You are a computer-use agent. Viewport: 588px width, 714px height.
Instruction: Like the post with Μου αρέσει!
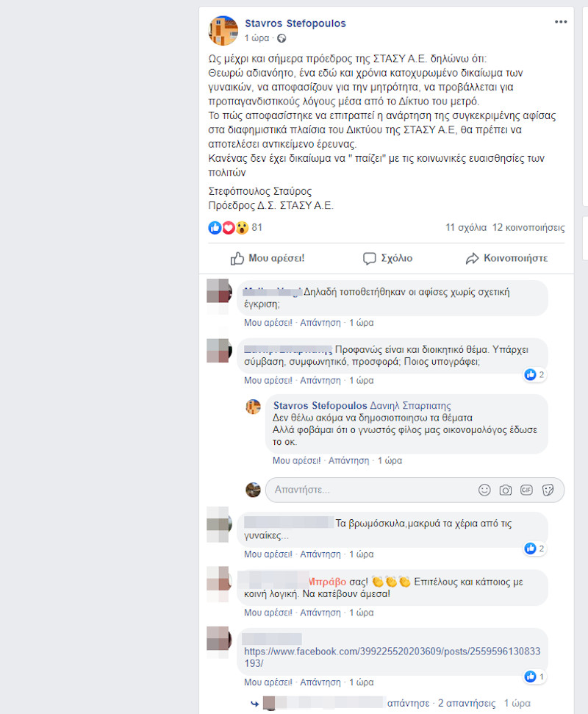(x=267, y=258)
